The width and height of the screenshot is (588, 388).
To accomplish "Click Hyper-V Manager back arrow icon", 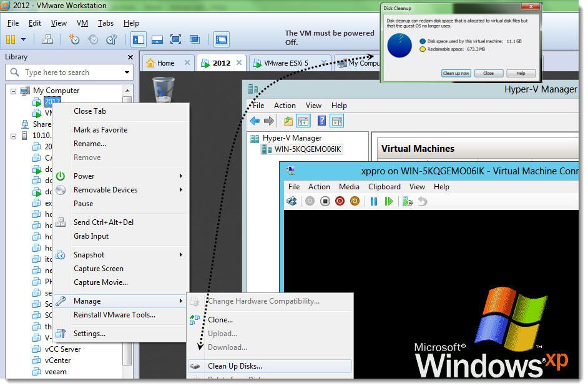I will 255,121.
